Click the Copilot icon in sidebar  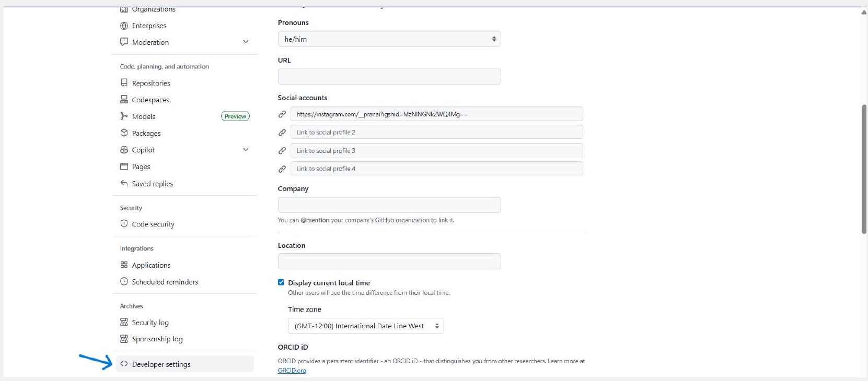(124, 149)
